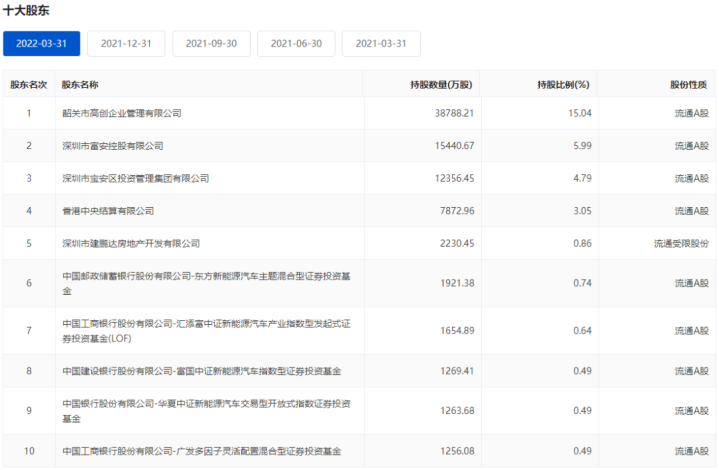View the 2021-03-31 shareholder tab
Image resolution: width=719 pixels, height=470 pixels.
381,44
